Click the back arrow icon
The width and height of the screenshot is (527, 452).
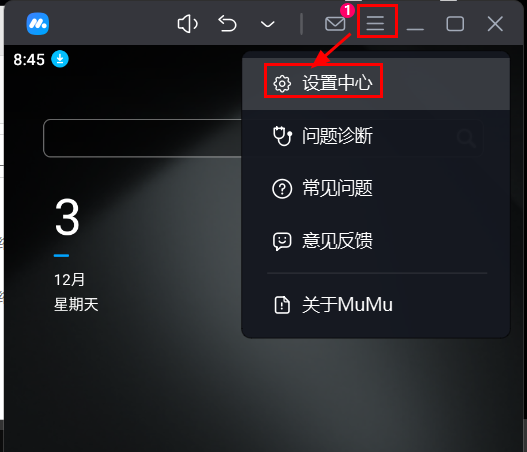coord(228,24)
